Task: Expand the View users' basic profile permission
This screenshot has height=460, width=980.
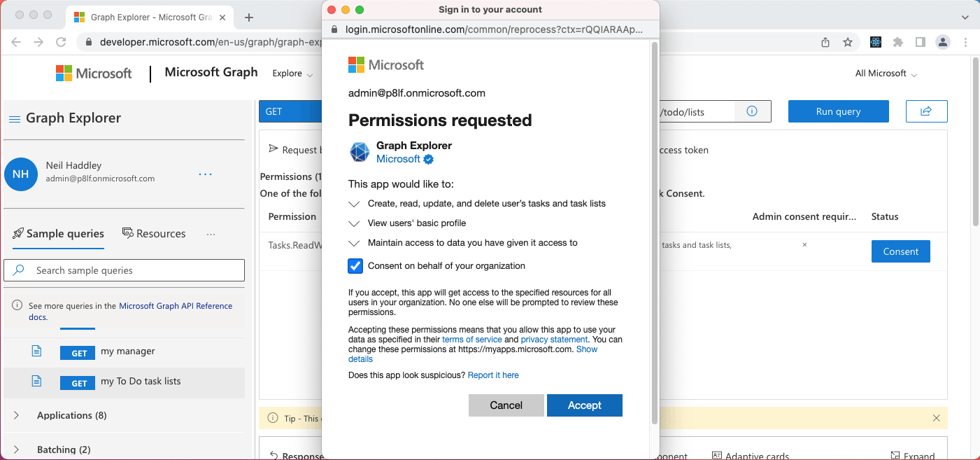Action: click(x=355, y=223)
